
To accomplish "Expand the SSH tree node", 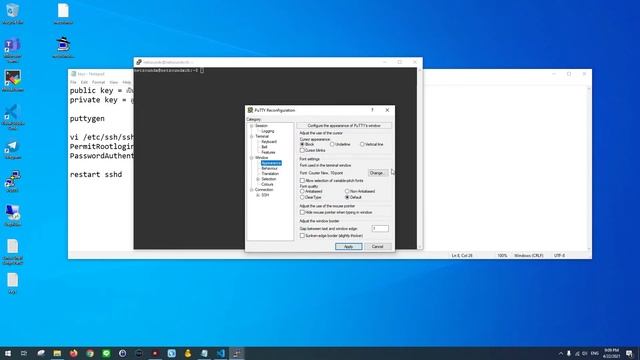I will (258, 195).
